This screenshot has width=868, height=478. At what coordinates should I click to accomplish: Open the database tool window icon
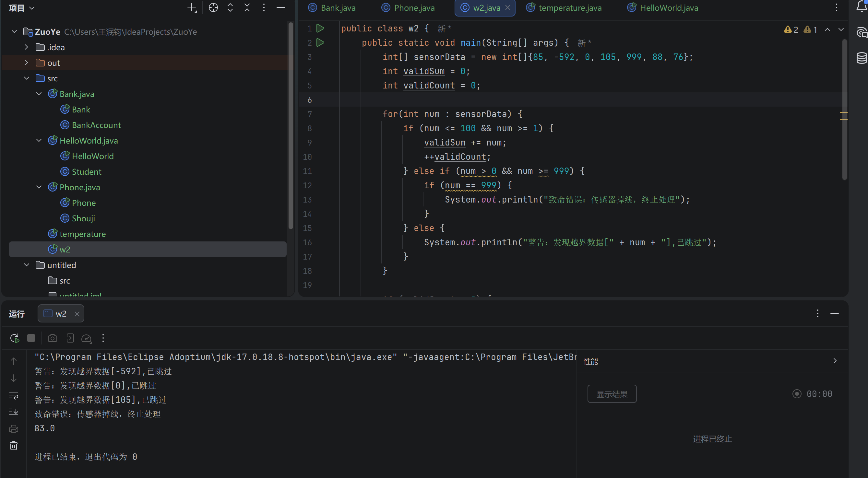click(x=862, y=58)
